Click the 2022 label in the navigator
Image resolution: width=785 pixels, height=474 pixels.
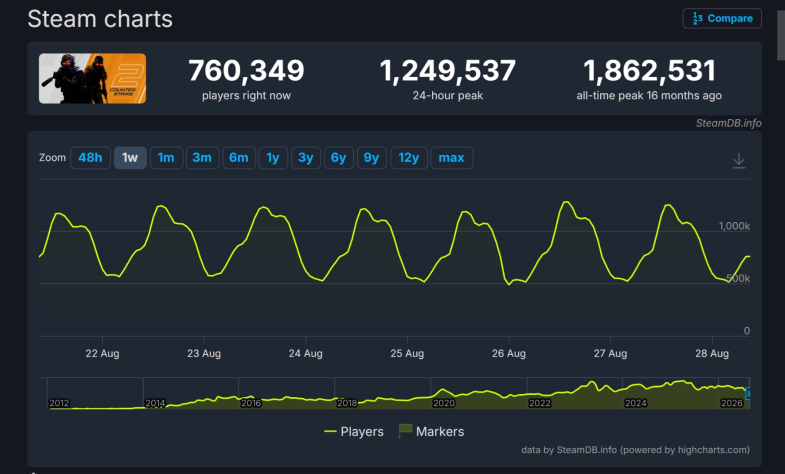pos(540,403)
